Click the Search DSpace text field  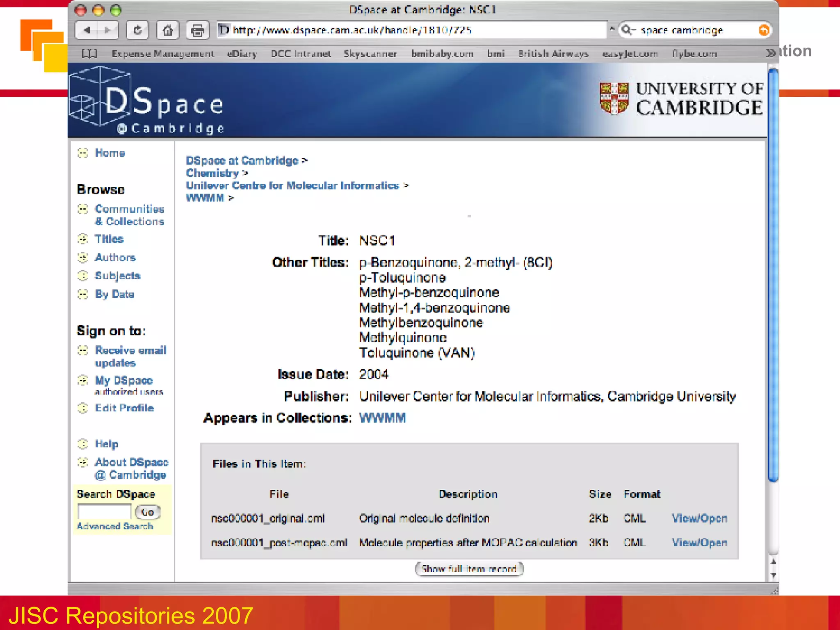[x=104, y=511]
